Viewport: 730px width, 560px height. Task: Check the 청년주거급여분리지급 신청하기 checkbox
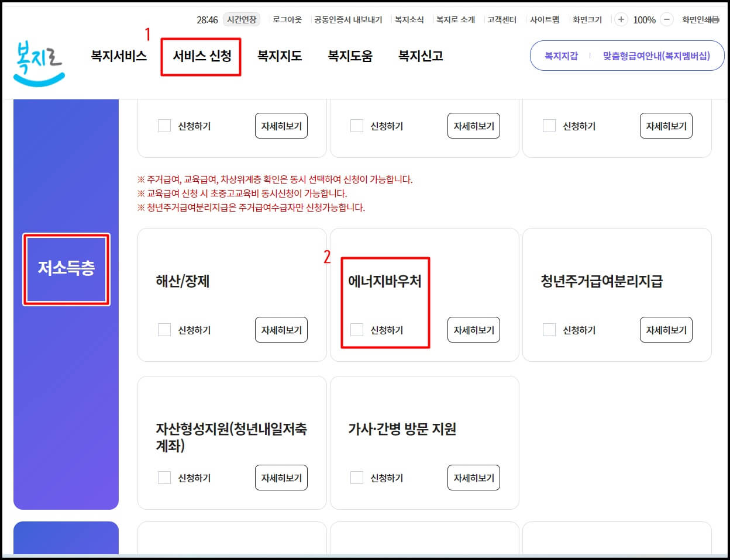pyautogui.click(x=549, y=330)
